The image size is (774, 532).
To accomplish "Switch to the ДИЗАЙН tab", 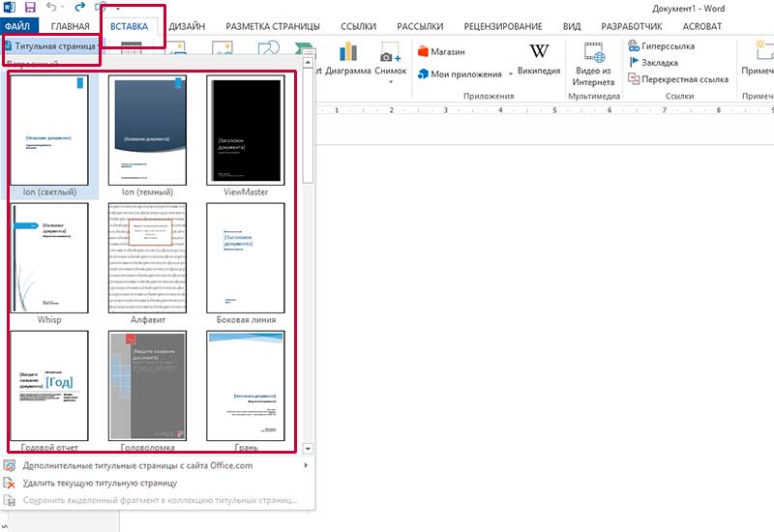I will 187,26.
